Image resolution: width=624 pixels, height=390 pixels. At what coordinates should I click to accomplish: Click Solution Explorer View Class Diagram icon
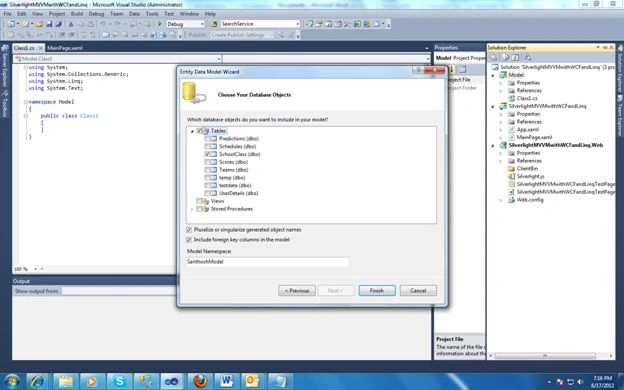click(x=528, y=58)
